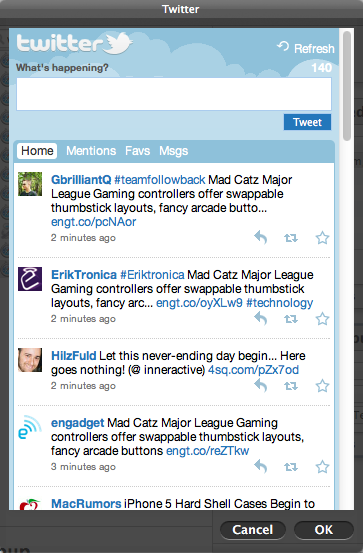
Task: Open GbrilliantQ's avatar thumbnail
Action: (30, 184)
